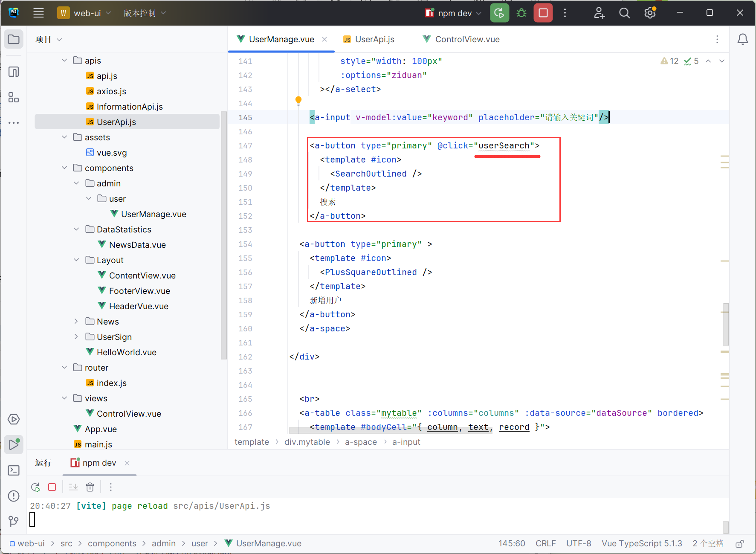Collapse the router folder

point(64,367)
